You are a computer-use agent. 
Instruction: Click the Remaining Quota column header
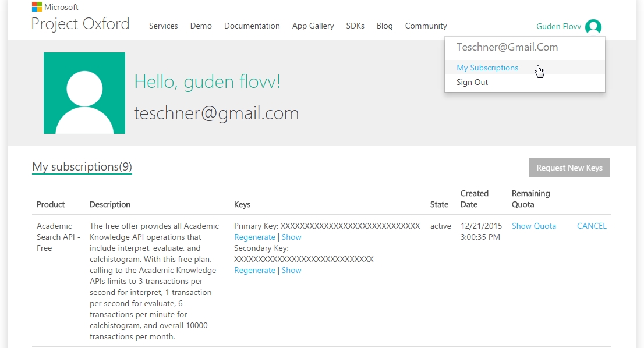(530, 199)
